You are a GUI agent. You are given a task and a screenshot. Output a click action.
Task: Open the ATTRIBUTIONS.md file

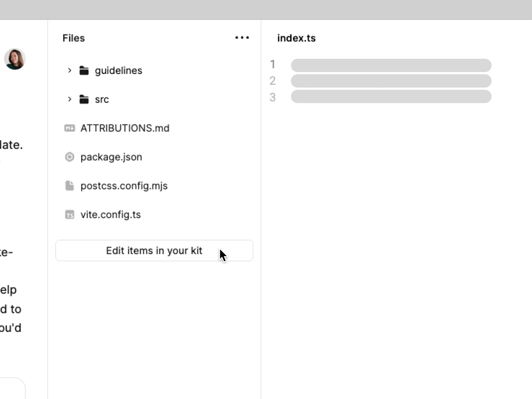click(x=125, y=128)
